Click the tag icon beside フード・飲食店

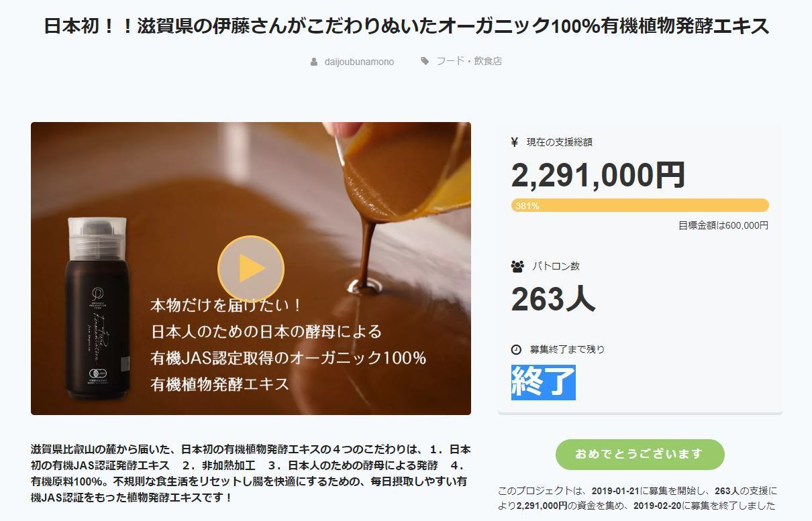(425, 61)
